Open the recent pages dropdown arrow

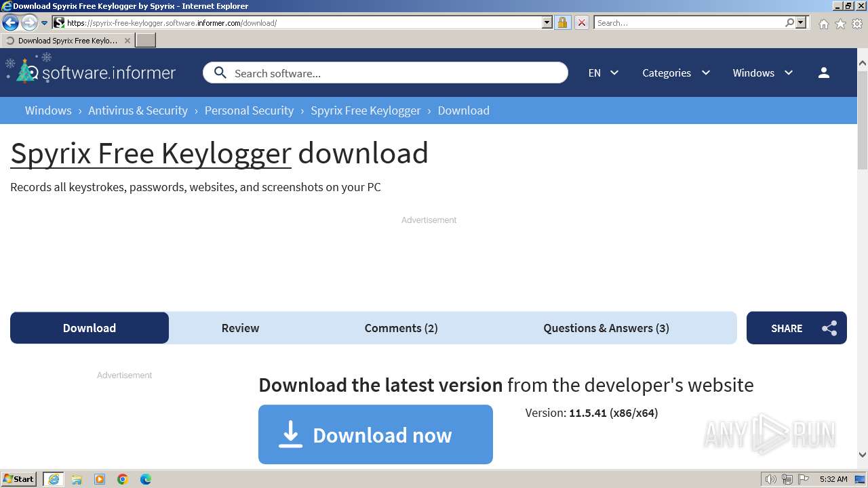tap(44, 23)
